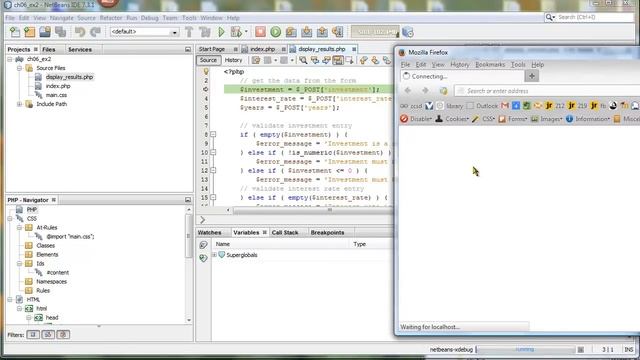Collapse the At-Rules node in Navigator
Screen dimensions: 640x360
tap(19, 228)
